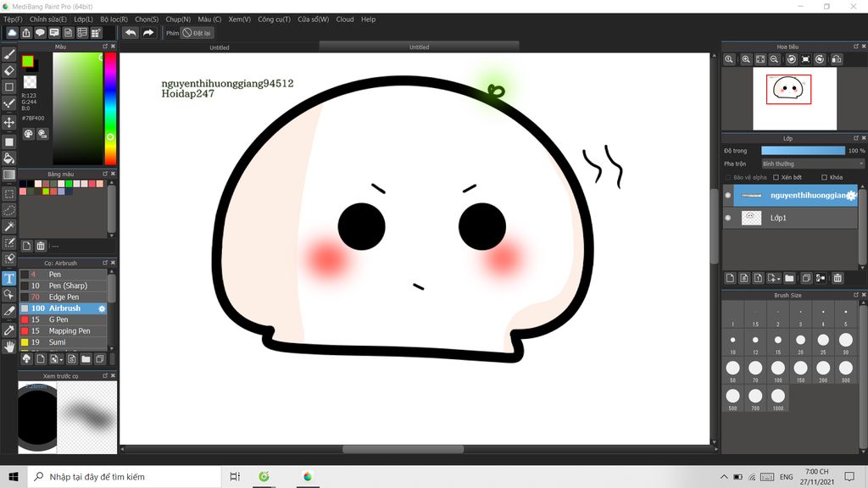The image size is (868, 488).
Task: Open the Bộ lọc(R) menu
Action: point(114,19)
